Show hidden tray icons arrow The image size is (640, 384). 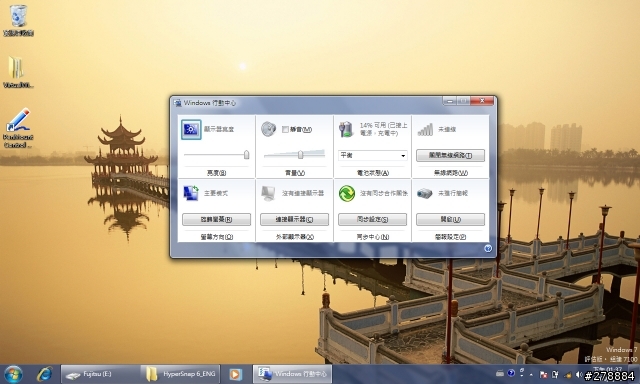tap(531, 374)
